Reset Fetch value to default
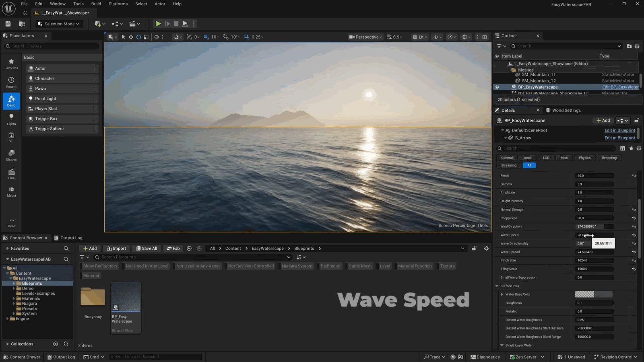 point(634,176)
